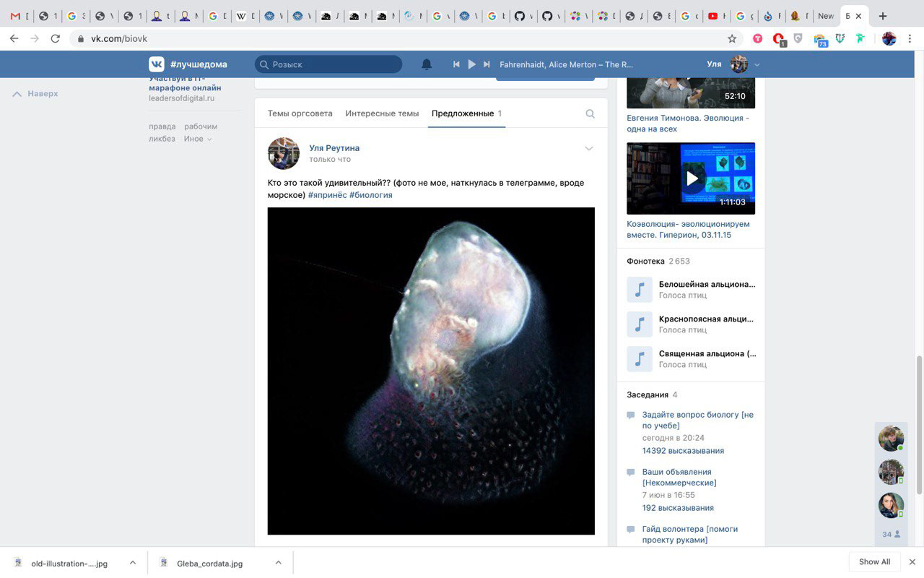Open download options for Gleba_cordata.jpg
Image resolution: width=924 pixels, height=578 pixels.
(278, 563)
